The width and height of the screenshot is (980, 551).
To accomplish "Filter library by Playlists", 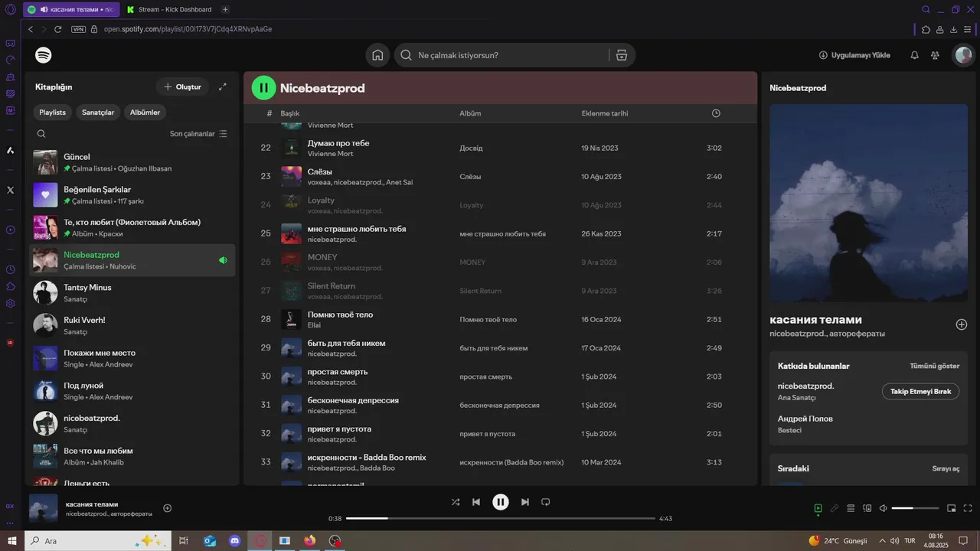I will pyautogui.click(x=52, y=112).
